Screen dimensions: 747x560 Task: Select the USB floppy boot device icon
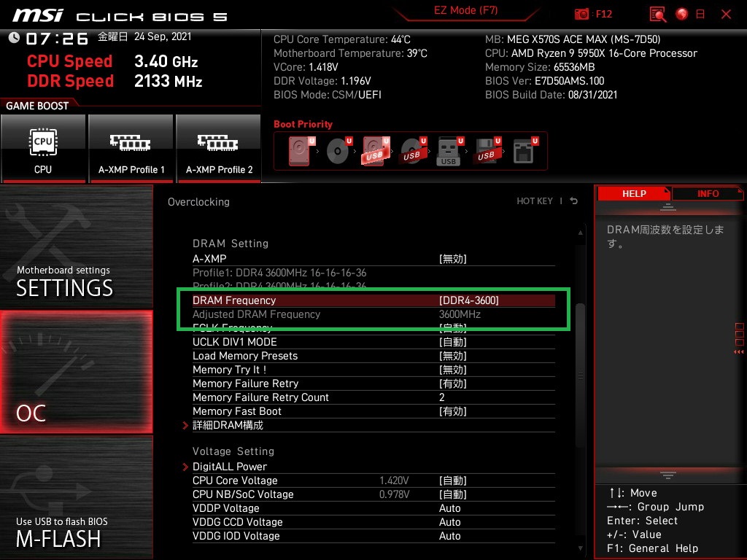487,151
